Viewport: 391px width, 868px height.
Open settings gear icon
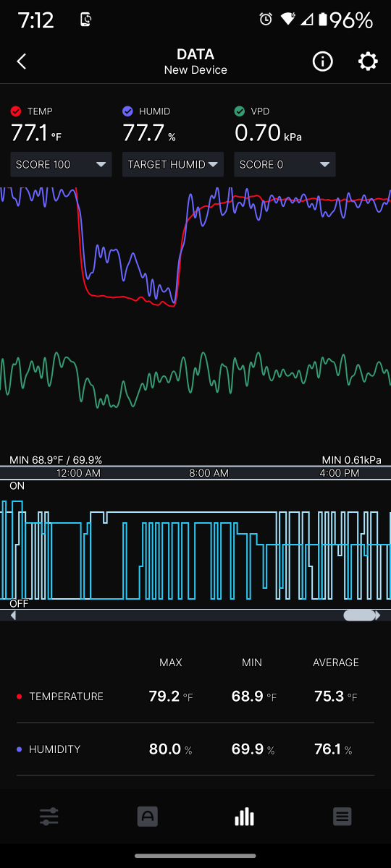tap(368, 61)
